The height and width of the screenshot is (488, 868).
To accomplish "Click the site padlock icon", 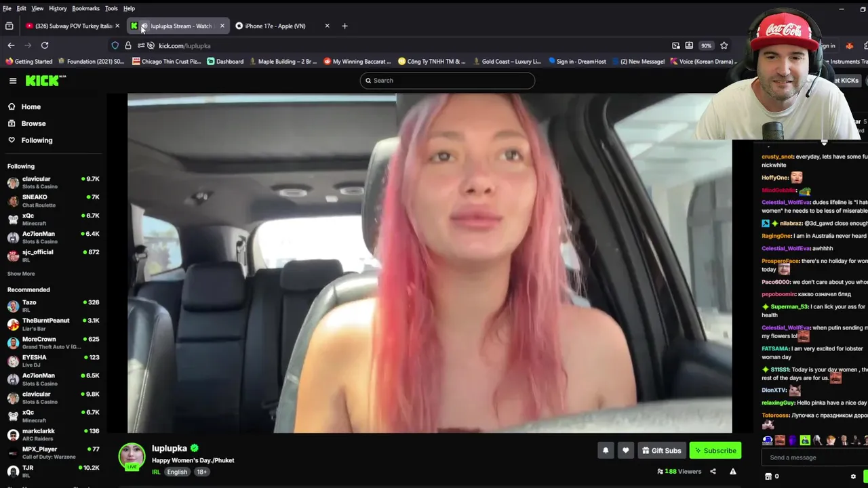I will (128, 45).
